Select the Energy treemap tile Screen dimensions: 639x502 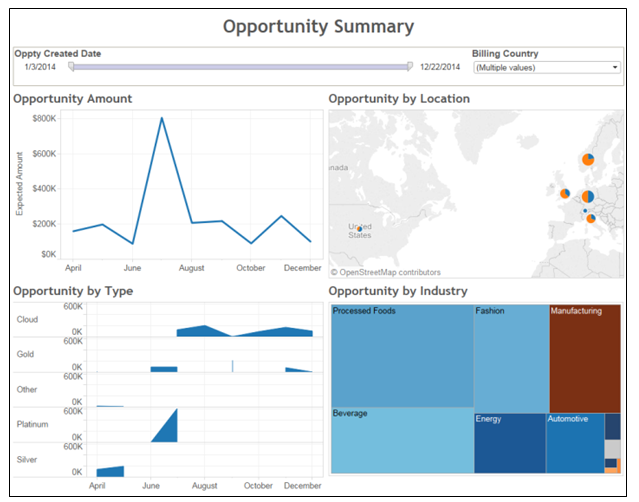pyautogui.click(x=510, y=443)
